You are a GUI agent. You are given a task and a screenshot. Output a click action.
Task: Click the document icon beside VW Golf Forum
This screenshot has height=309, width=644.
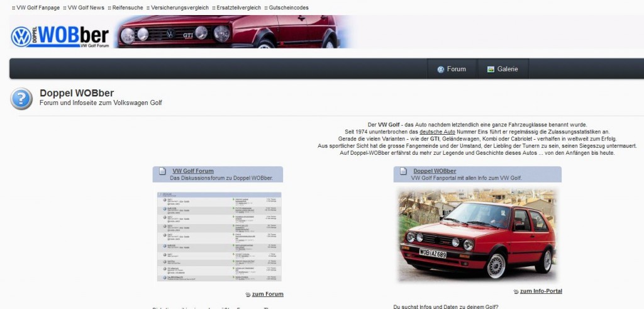pyautogui.click(x=162, y=171)
